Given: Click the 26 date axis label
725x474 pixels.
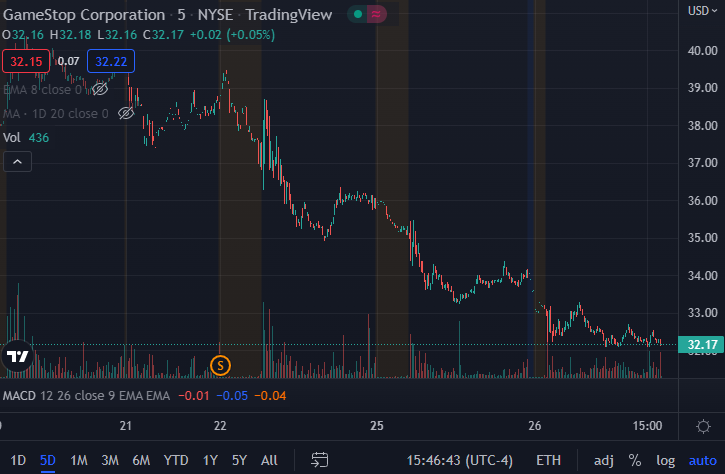Looking at the screenshot, I should click(535, 425).
